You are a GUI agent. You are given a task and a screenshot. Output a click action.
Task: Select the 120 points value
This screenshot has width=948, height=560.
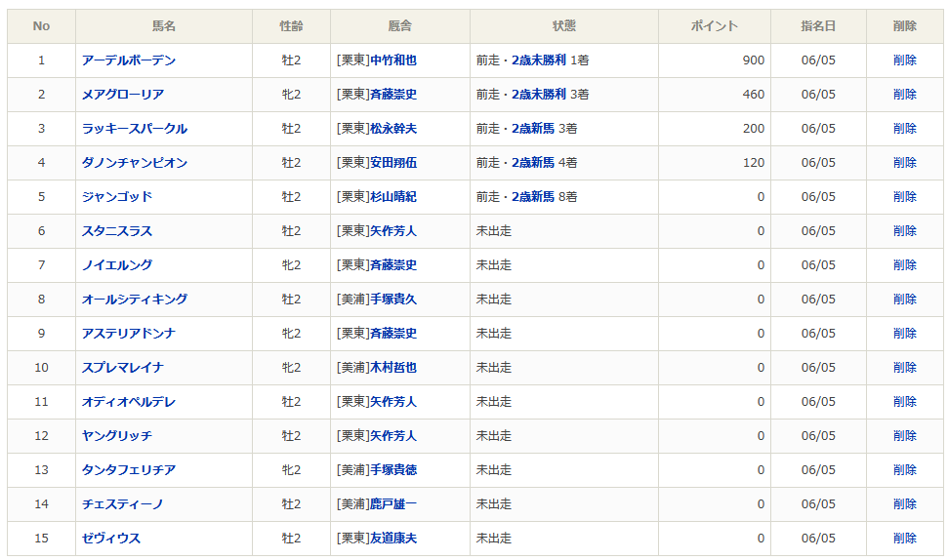point(754,163)
